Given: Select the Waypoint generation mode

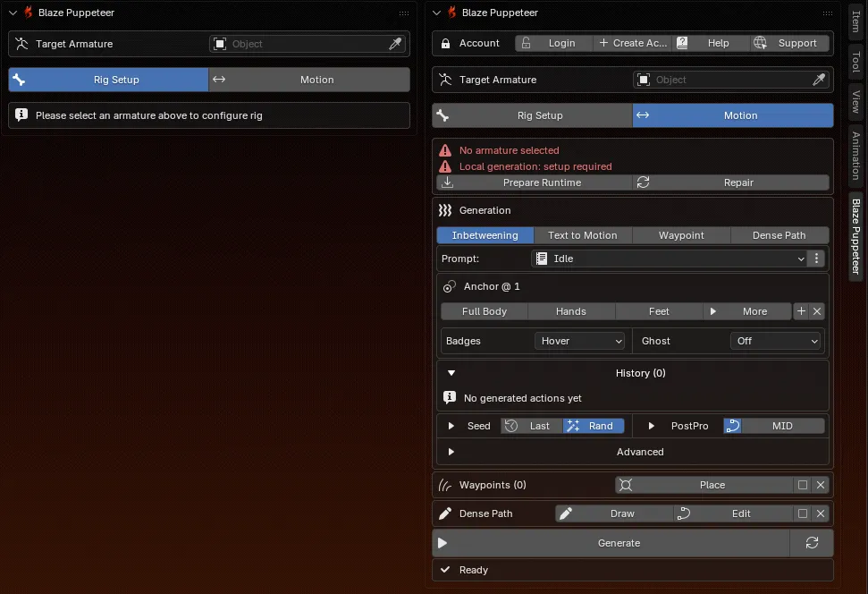Looking at the screenshot, I should click(681, 235).
